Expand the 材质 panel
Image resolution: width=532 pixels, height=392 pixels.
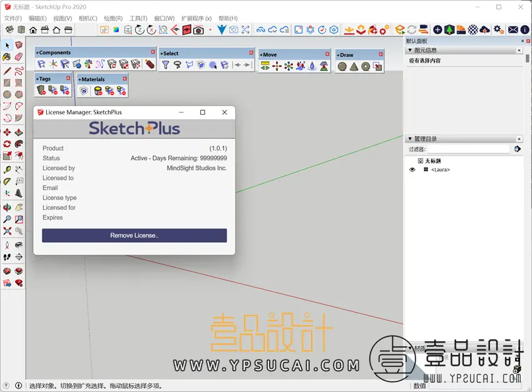(410, 348)
